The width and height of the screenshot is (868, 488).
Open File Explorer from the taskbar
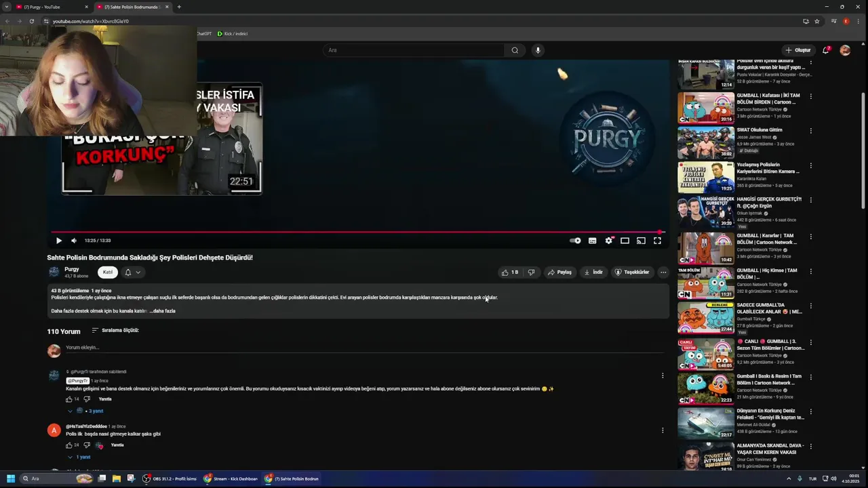point(116,479)
